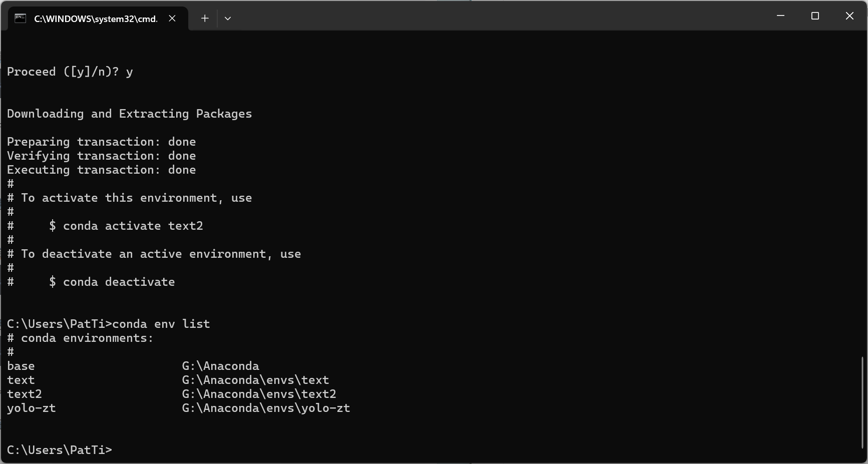Open a new terminal tab with plus button
The image size is (868, 464).
(x=205, y=19)
